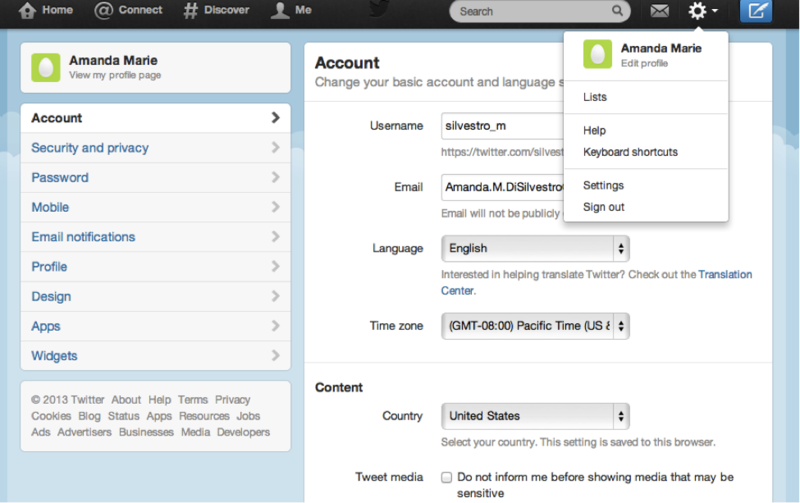Image resolution: width=800 pixels, height=503 pixels.
Task: Click the search magnifier icon
Action: 617,11
